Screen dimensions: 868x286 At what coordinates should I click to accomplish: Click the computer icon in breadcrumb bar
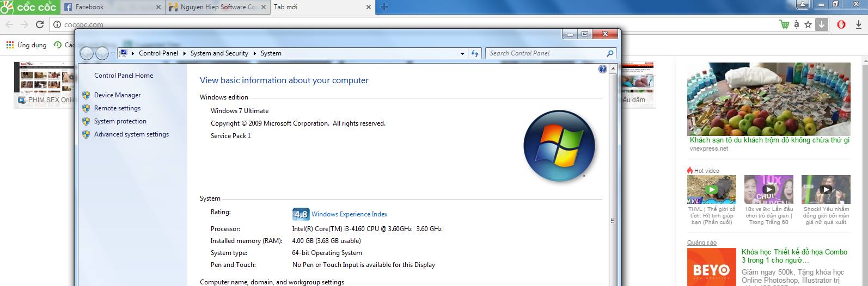[123, 53]
